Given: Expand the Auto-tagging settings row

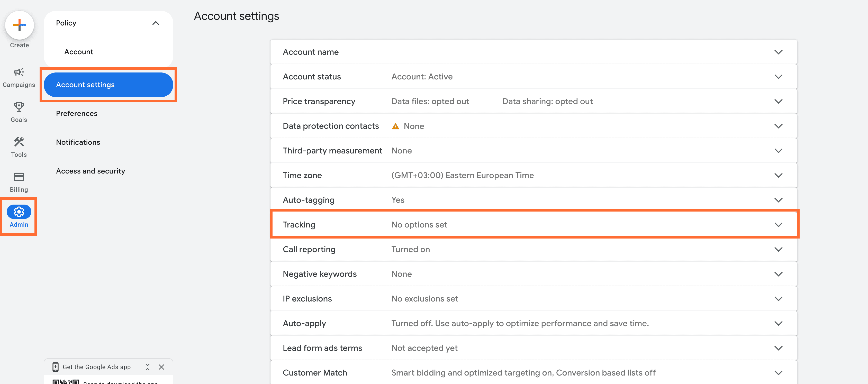Looking at the screenshot, I should coord(778,200).
